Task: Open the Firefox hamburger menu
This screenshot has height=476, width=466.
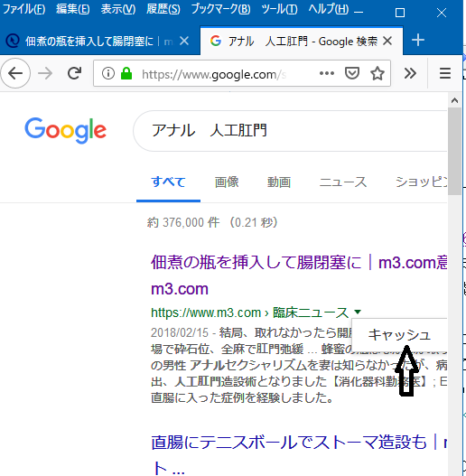Action: pyautogui.click(x=445, y=73)
